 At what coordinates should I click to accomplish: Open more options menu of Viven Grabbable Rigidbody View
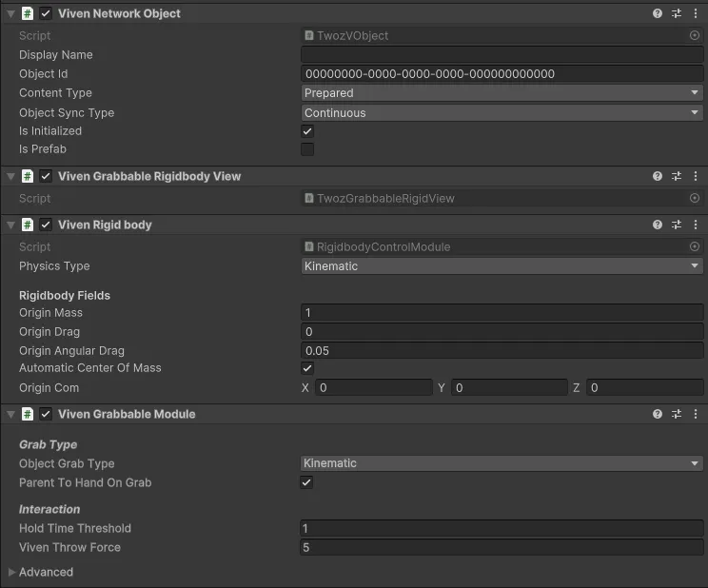click(x=696, y=176)
